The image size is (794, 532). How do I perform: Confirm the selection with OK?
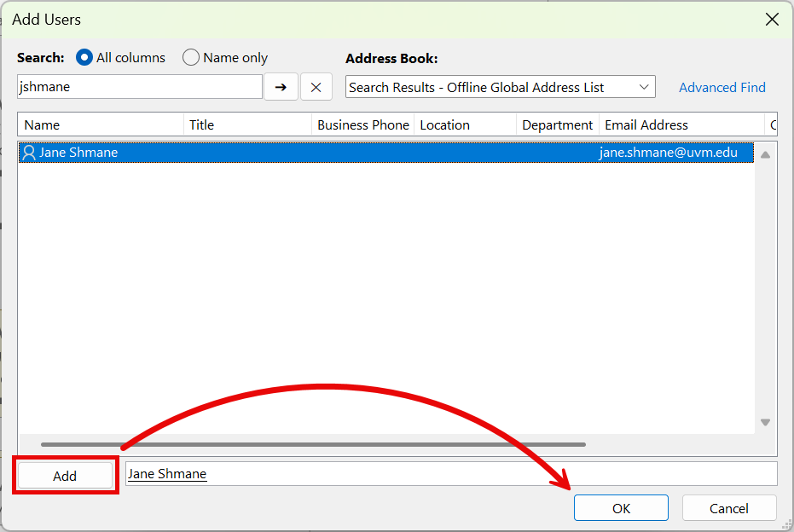621,507
